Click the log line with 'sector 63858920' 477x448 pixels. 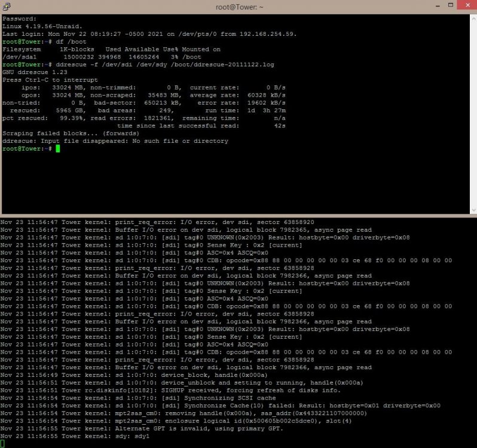[x=157, y=222]
